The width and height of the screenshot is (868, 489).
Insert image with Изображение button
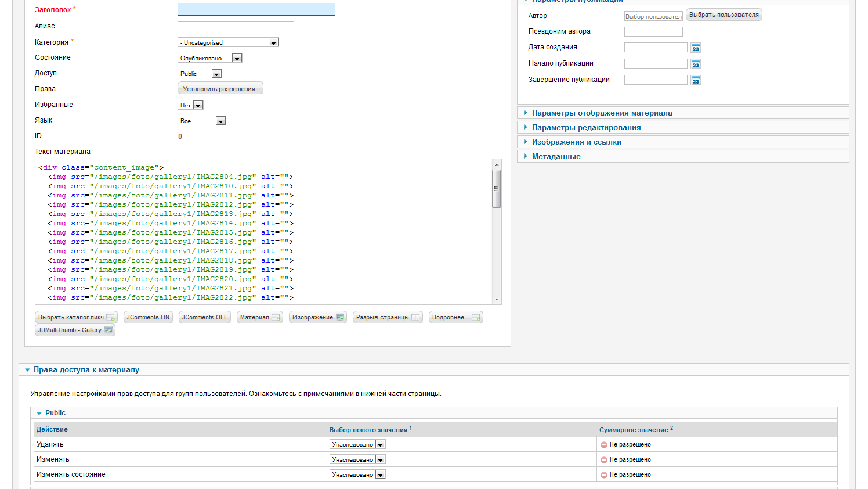click(317, 317)
